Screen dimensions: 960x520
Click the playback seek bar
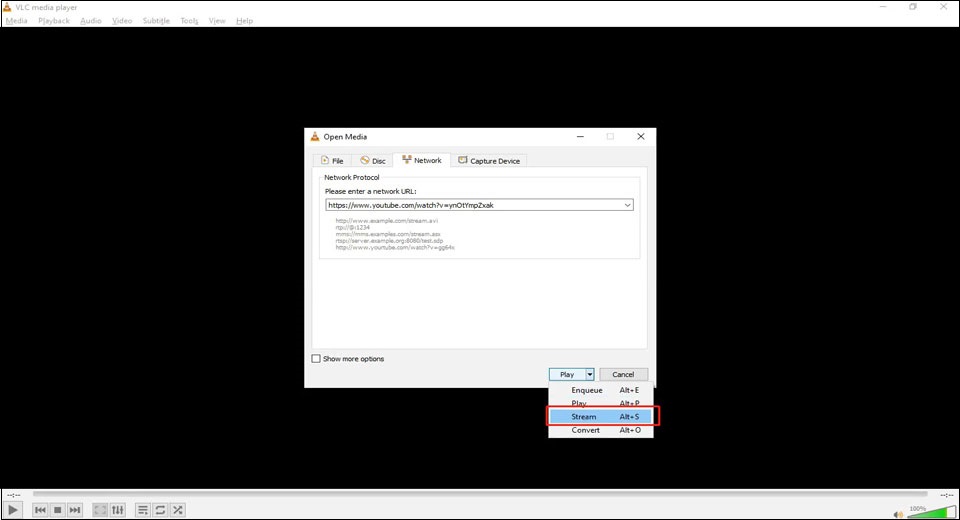480,494
